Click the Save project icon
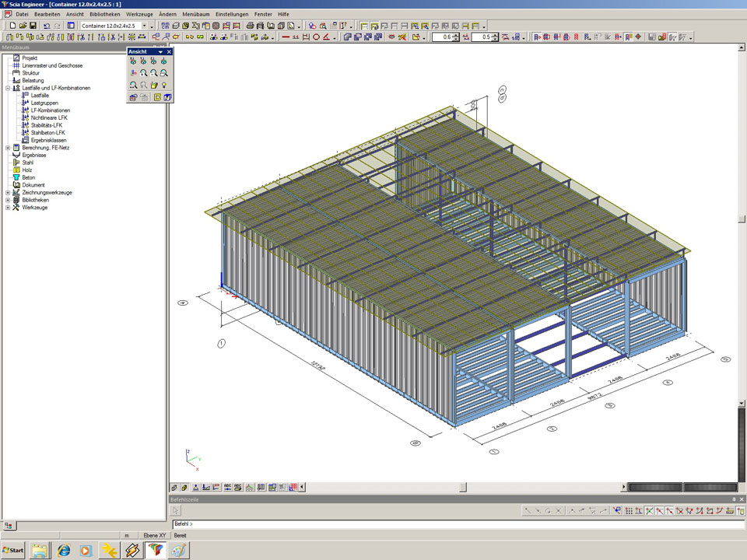Image resolution: width=747 pixels, height=560 pixels. 33,26
